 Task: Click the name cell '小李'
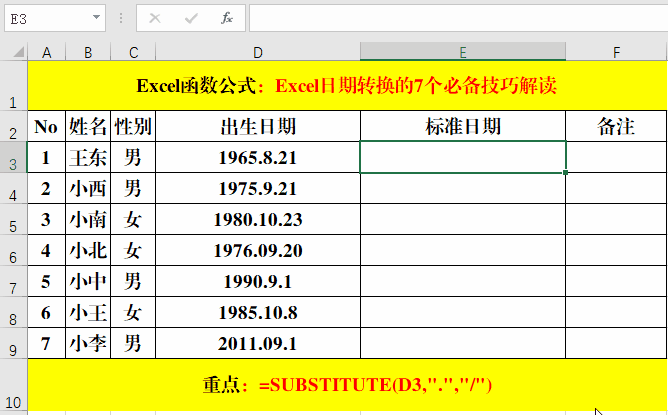(x=88, y=344)
